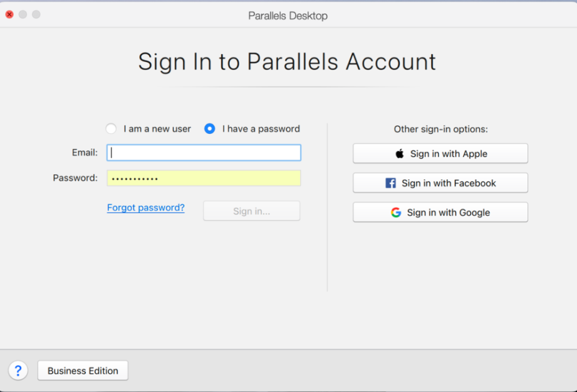Close the Parallels Desktop window
Image resolution: width=577 pixels, height=392 pixels.
pos(9,14)
